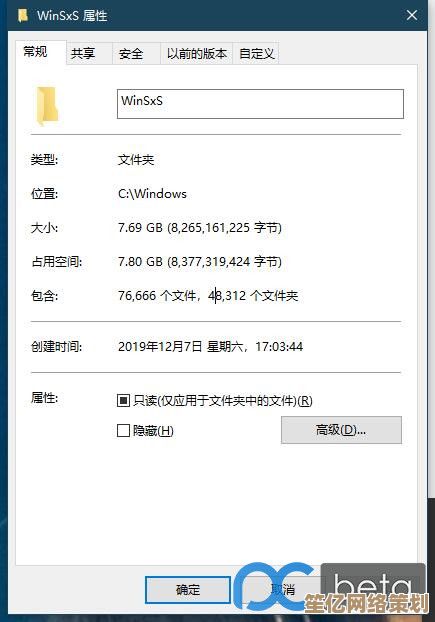Viewport: 435px width, 622px height.
Task: Click the large WinSxS folder icon
Action: pyautogui.click(x=47, y=106)
